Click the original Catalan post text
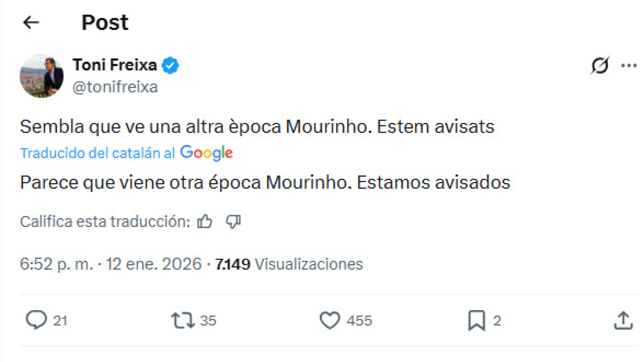644x362 pixels. coord(257,127)
